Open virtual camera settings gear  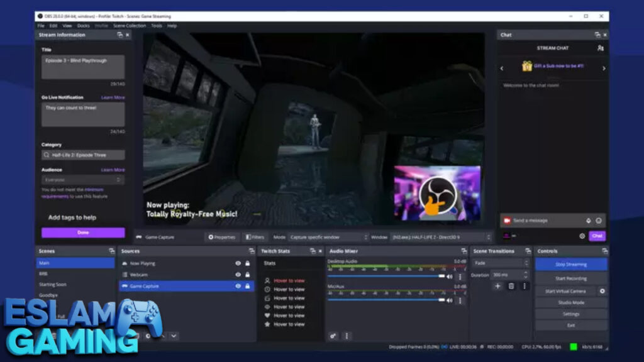(x=602, y=291)
